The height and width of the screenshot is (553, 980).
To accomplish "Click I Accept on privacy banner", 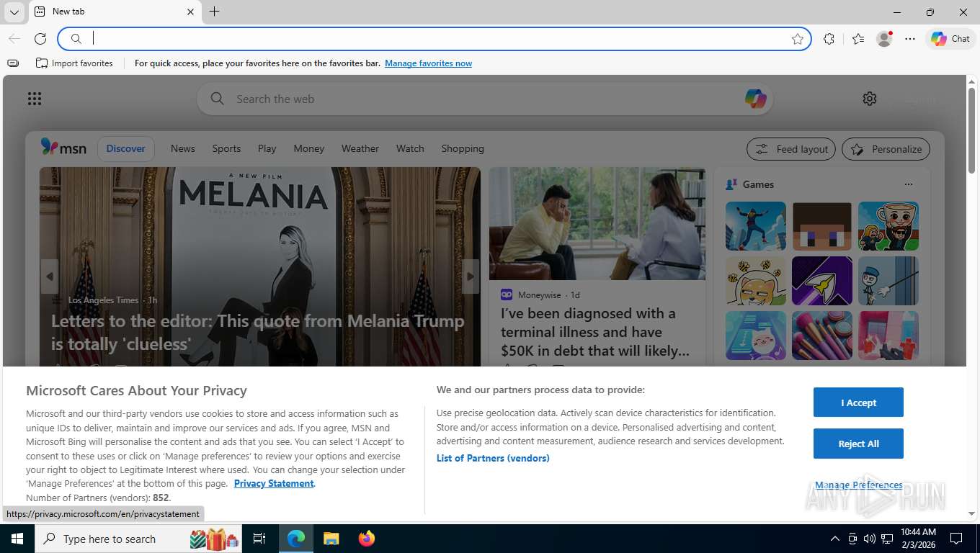I will (858, 403).
